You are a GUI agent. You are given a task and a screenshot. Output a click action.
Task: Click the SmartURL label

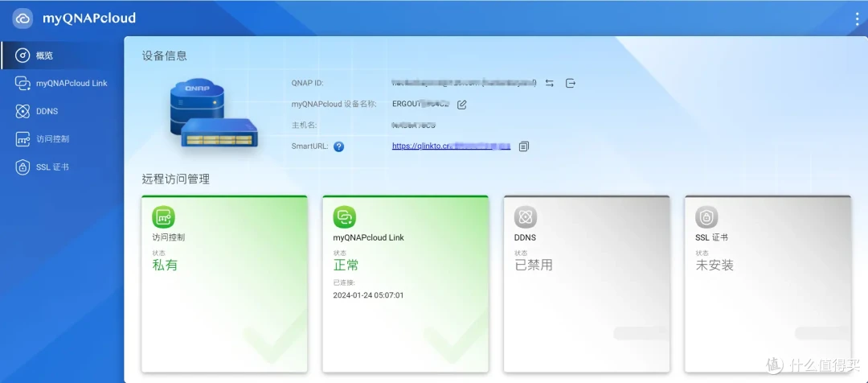click(310, 147)
